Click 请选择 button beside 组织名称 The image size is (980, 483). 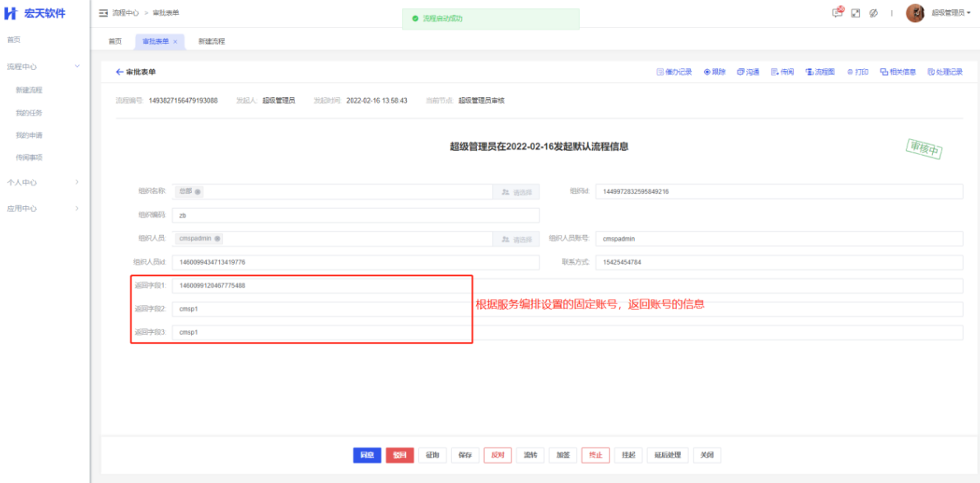[x=516, y=191]
